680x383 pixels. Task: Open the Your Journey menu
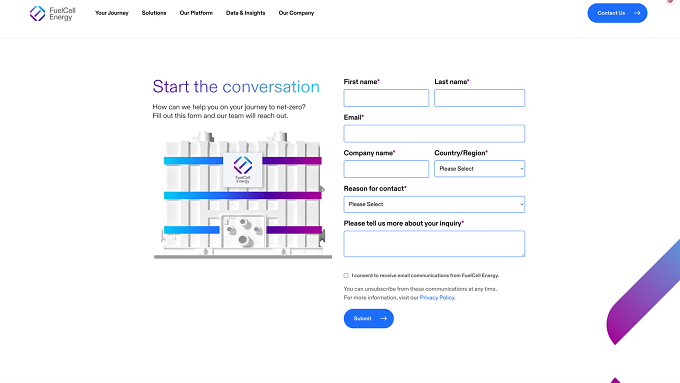pyautogui.click(x=112, y=13)
